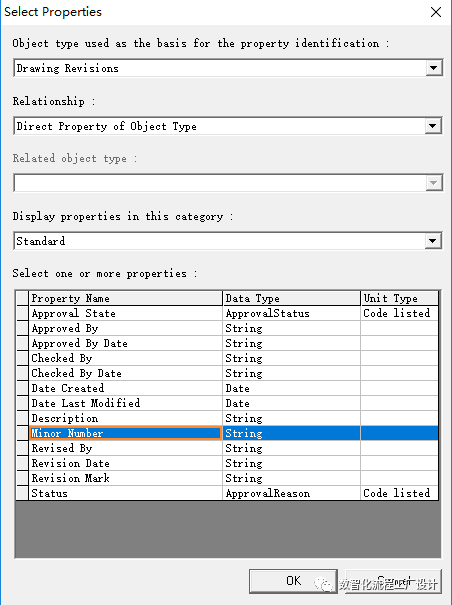Select the row header of Revision Mark
Image resolution: width=452 pixels, height=605 pixels.
point(22,478)
